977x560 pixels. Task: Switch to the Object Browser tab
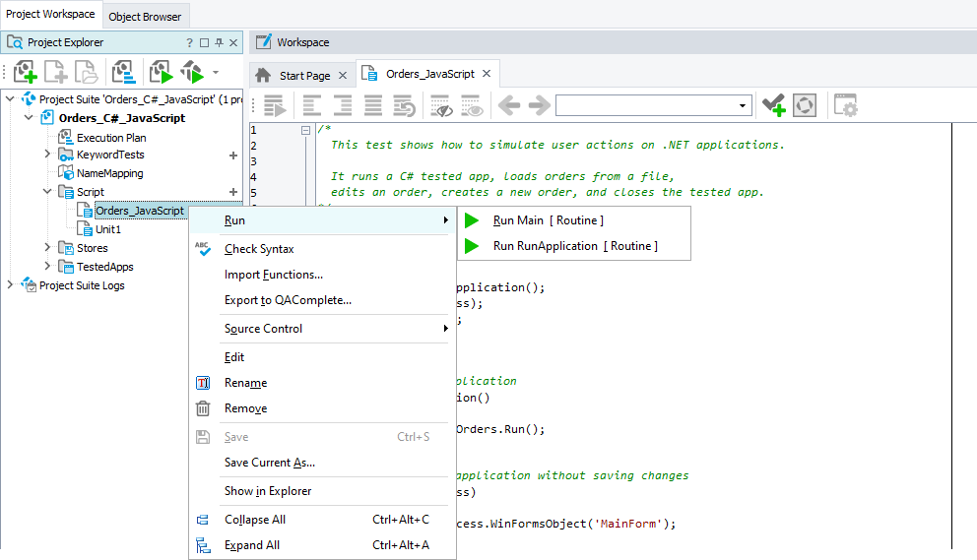pos(145,17)
